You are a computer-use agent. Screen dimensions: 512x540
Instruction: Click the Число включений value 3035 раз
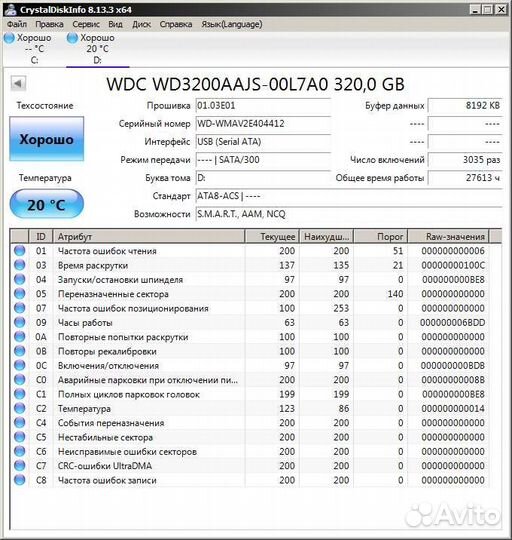[x=465, y=160]
